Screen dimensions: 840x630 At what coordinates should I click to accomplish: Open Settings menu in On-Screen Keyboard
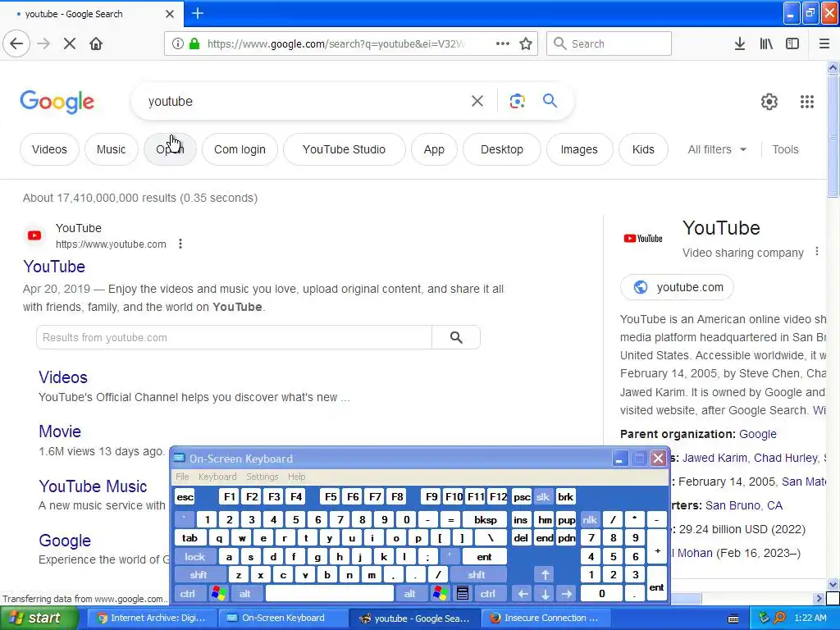tap(262, 477)
